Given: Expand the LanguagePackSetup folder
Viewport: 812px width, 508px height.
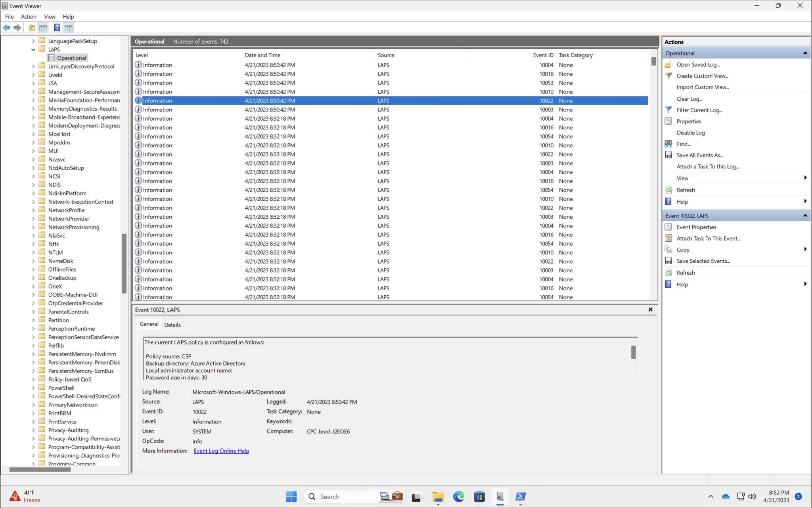Looking at the screenshot, I should (x=33, y=41).
